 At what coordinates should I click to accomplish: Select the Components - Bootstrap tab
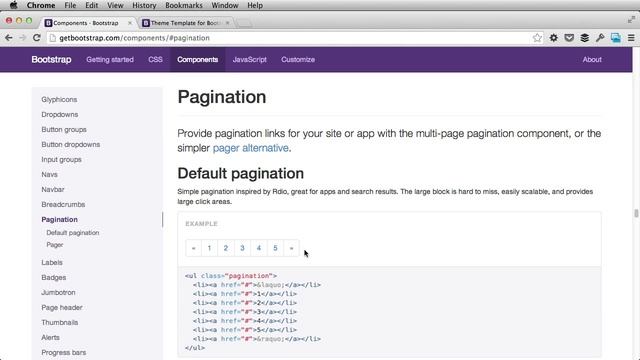click(88, 23)
